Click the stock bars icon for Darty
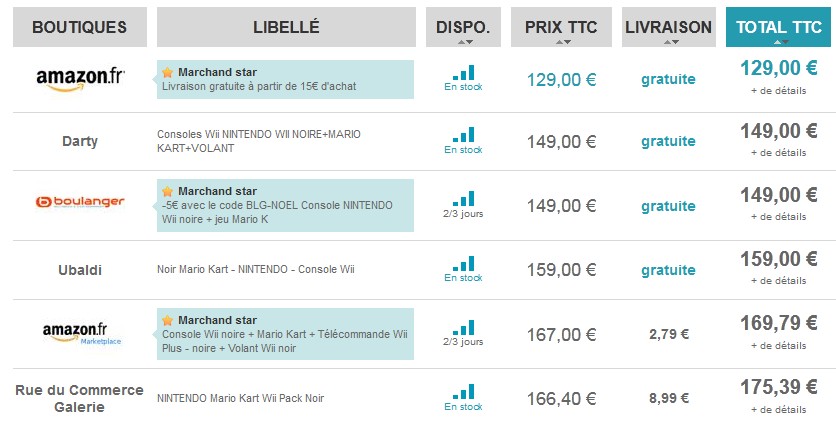 pos(463,134)
